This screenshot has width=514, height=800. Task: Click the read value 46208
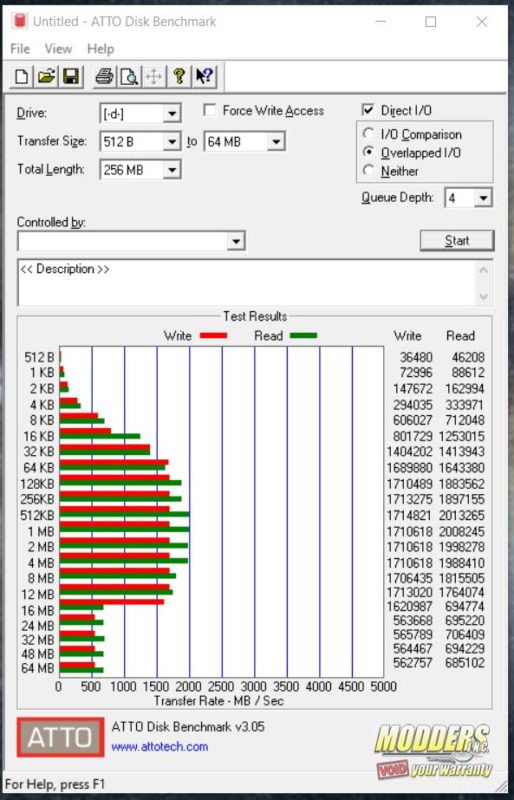coord(468,358)
